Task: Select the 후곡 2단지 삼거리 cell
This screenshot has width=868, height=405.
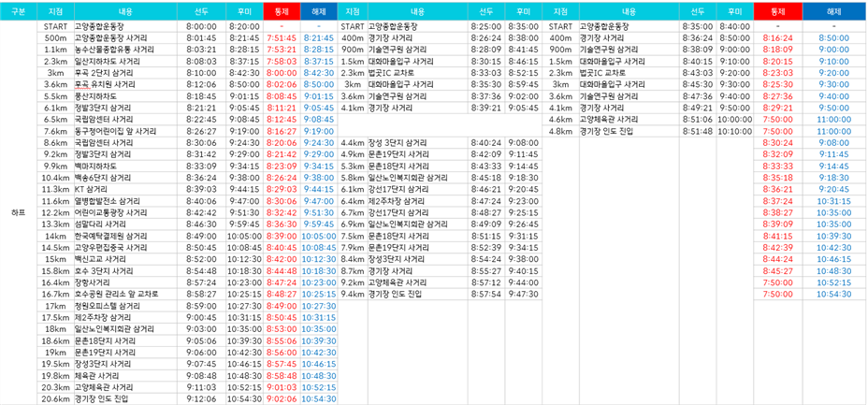Action: tap(125, 72)
